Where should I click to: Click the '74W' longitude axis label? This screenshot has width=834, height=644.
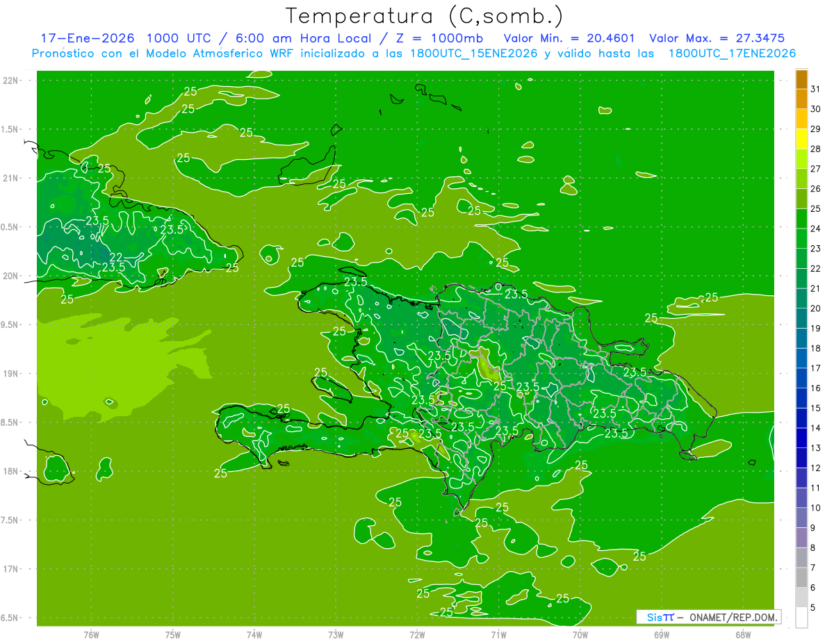coord(254,635)
